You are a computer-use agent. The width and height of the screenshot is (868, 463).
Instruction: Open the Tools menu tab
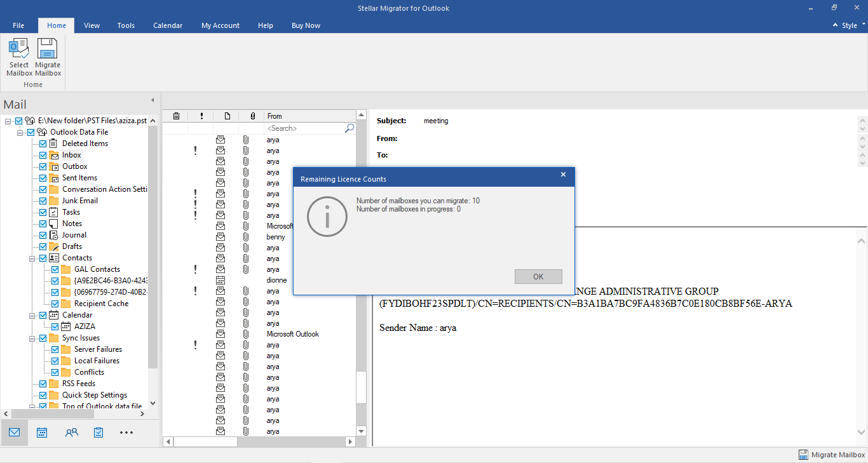(x=126, y=25)
